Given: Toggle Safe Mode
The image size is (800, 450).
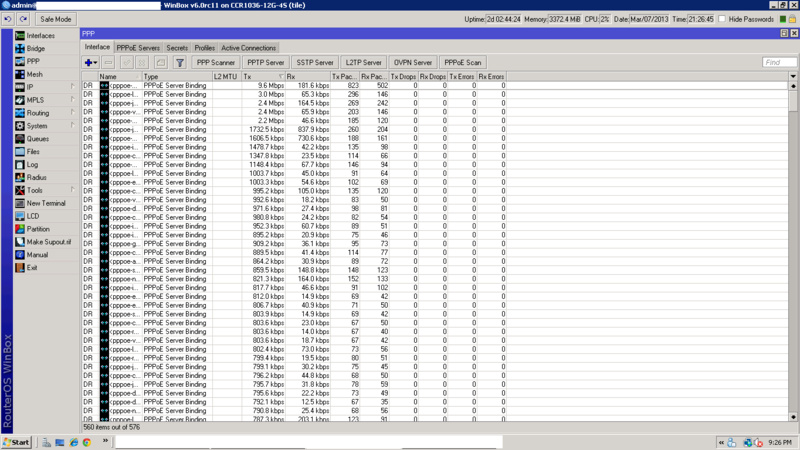Looking at the screenshot, I should [x=55, y=19].
